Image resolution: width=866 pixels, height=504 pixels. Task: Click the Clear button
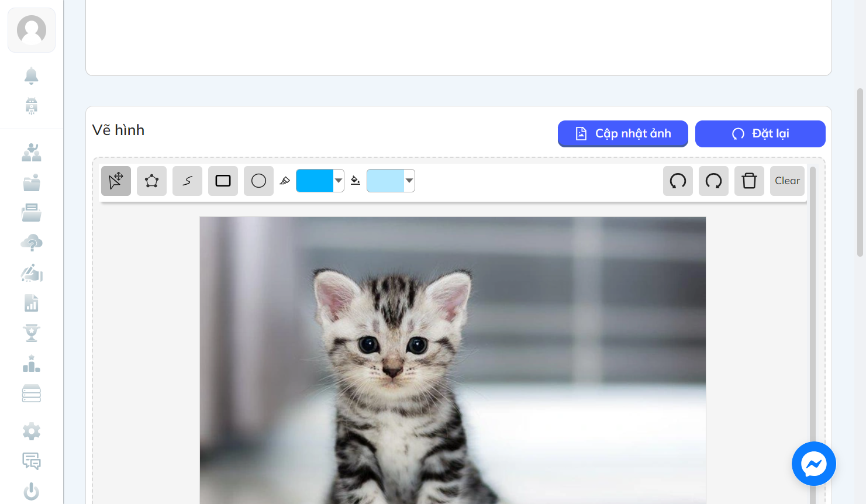pyautogui.click(x=787, y=181)
